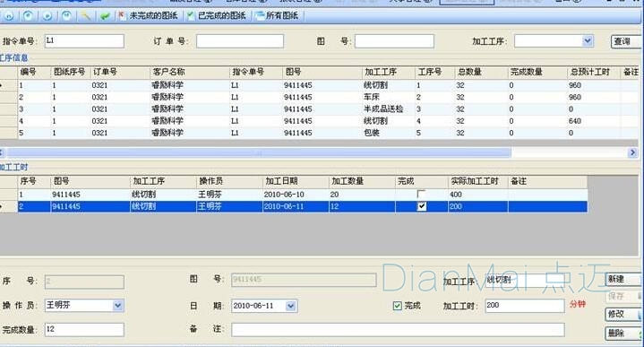Click the 订单号 search input field
Image resolution: width=644 pixels, height=347 pixels.
240,41
